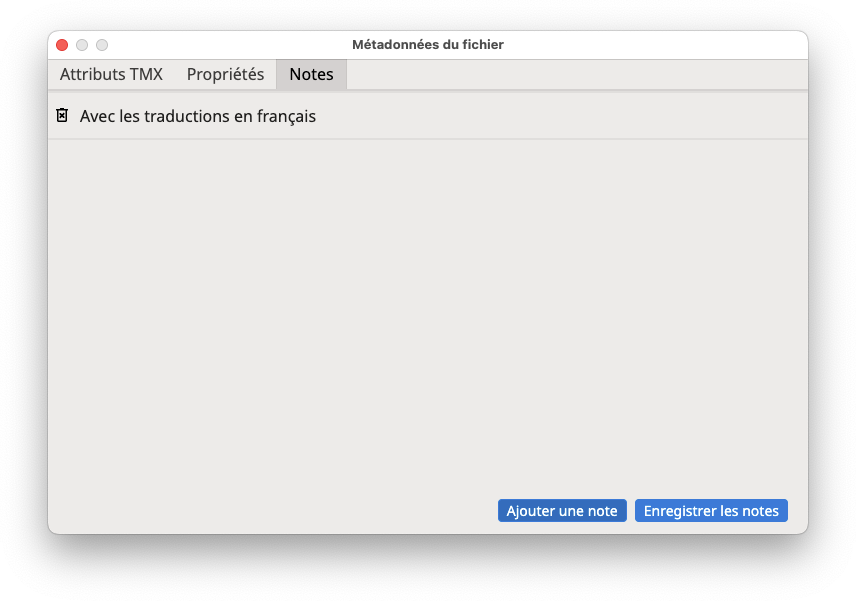The height and width of the screenshot is (601, 856).
Task: Delete the note using the trash icon
Action: coord(62,115)
